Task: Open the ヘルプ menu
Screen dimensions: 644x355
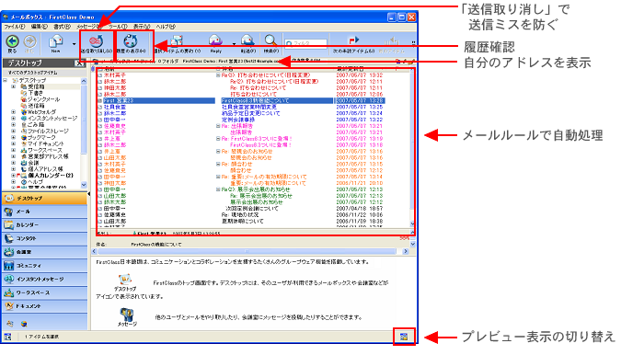Action: [x=166, y=27]
